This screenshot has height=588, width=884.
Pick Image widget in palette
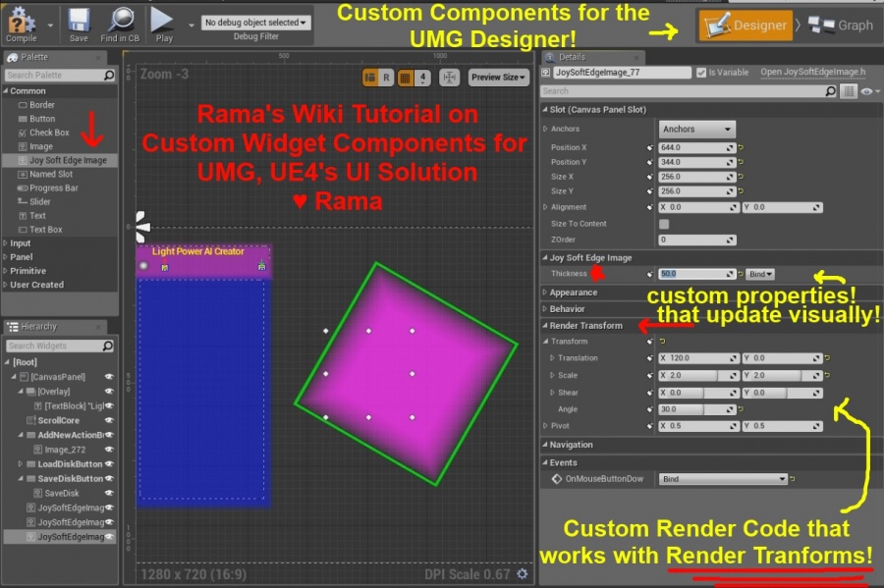coord(40,146)
